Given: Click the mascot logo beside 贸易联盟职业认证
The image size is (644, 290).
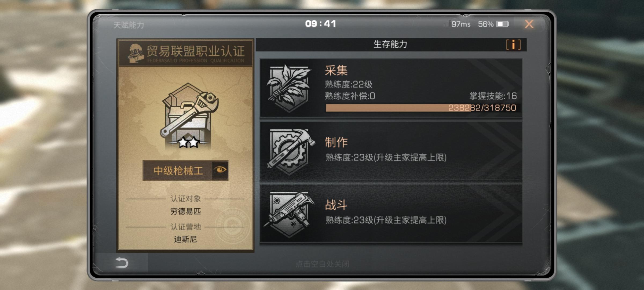Looking at the screenshot, I should 136,53.
